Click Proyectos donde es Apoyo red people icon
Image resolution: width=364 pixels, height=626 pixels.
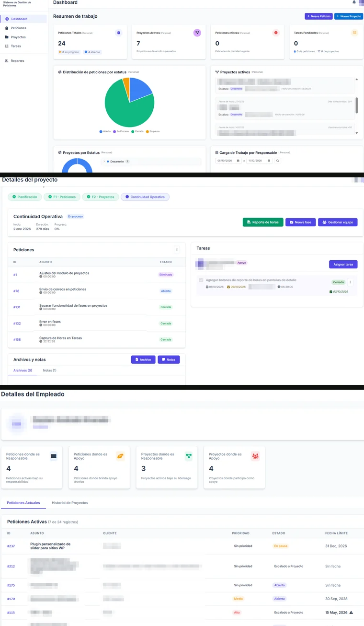tap(255, 457)
